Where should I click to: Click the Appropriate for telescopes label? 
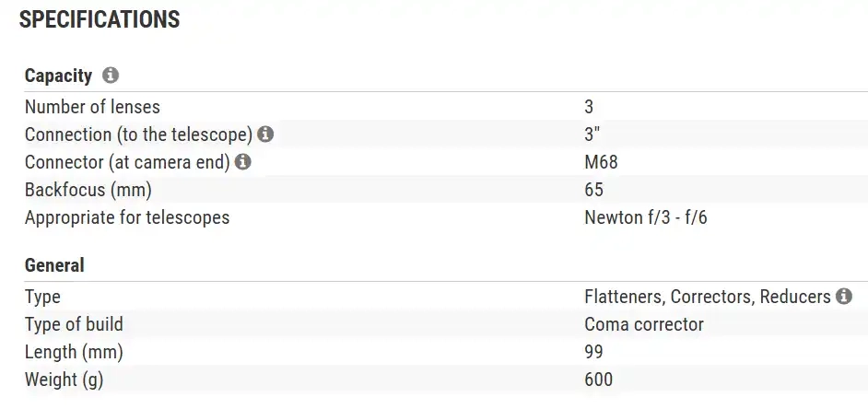(127, 217)
